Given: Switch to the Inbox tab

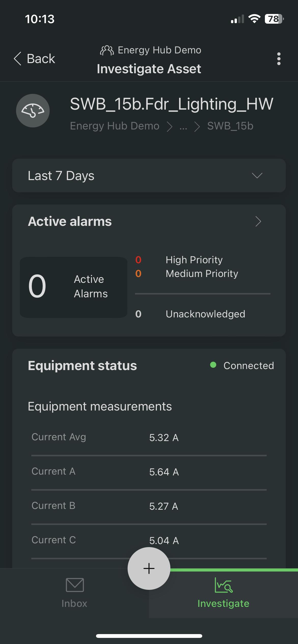Looking at the screenshot, I should pos(74,593).
